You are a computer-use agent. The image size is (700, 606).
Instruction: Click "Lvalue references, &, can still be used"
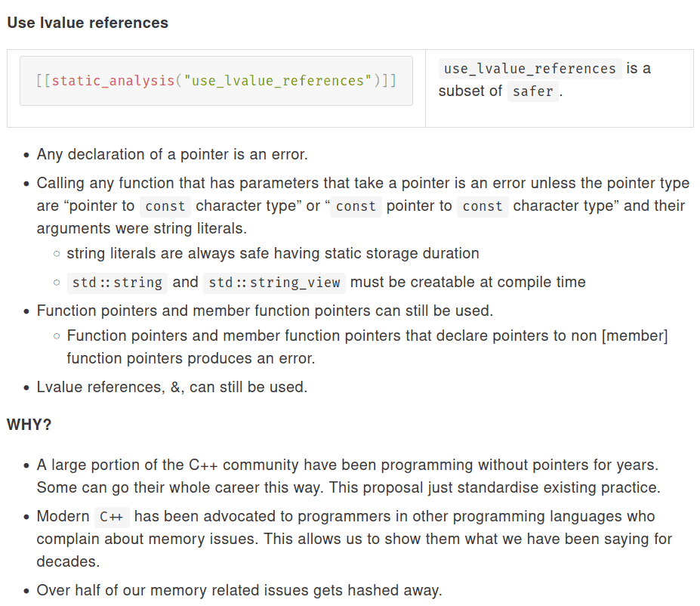tap(172, 388)
